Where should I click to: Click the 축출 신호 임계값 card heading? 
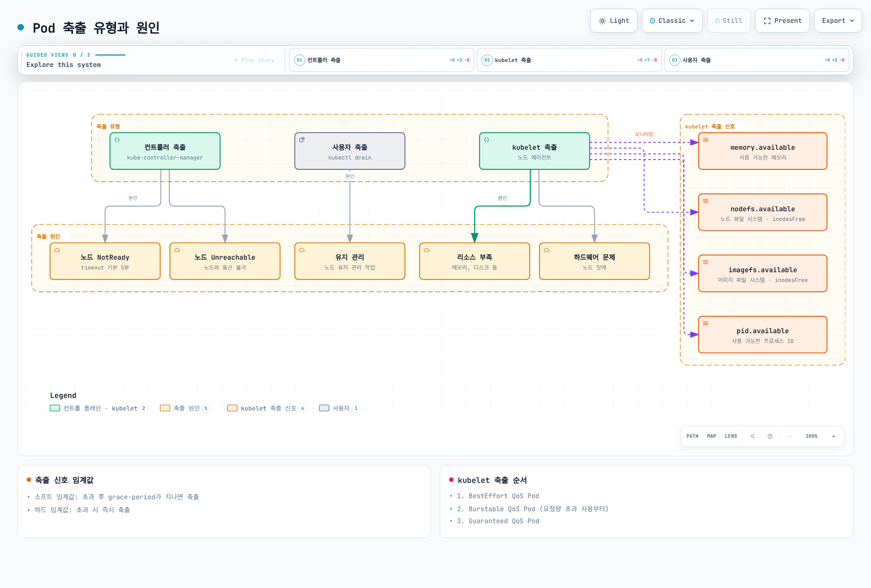64,480
